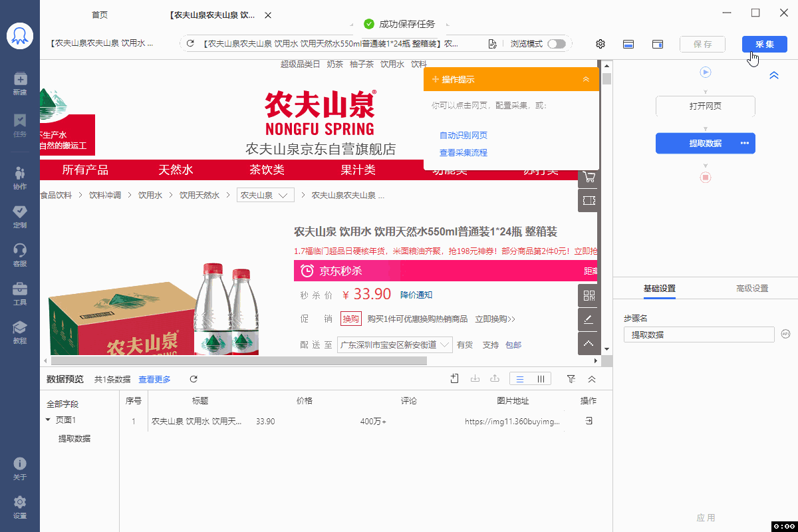Click the row 1 操作 action icon
Viewport: 798px width, 532px height.
tap(589, 421)
